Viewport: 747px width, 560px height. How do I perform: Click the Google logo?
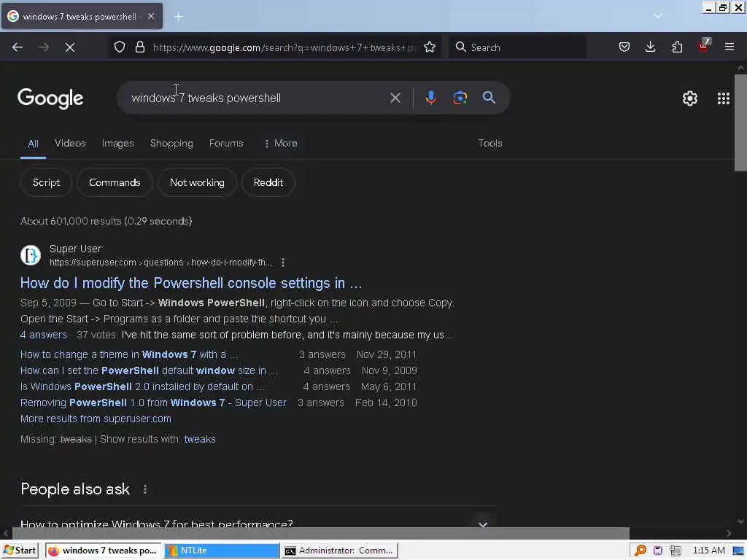pyautogui.click(x=50, y=98)
